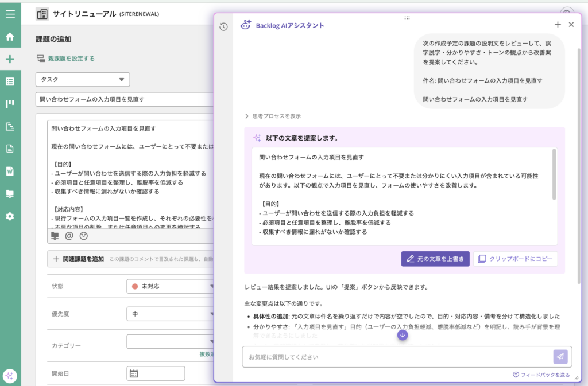Attach file icon below description editor
588x386 pixels.
[x=55, y=236]
